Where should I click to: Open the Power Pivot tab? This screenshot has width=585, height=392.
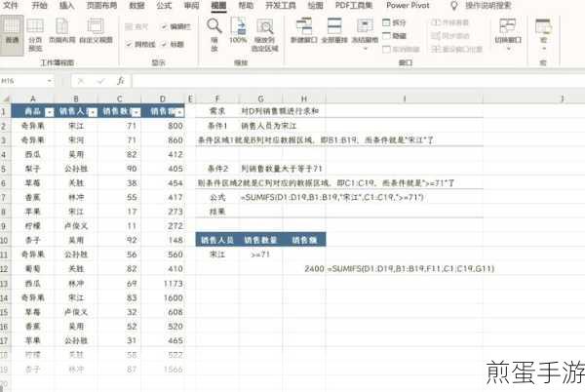click(x=408, y=6)
